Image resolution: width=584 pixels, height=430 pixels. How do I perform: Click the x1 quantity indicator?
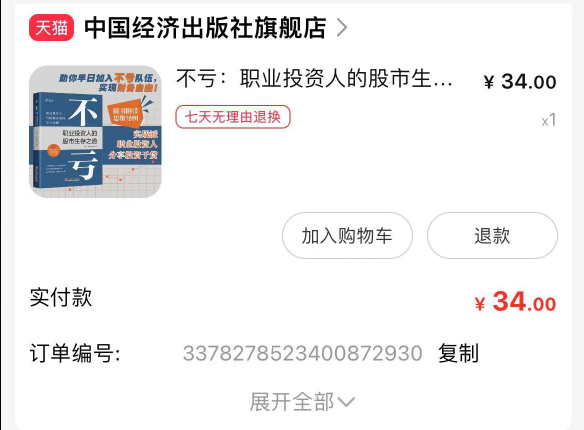pyautogui.click(x=549, y=120)
